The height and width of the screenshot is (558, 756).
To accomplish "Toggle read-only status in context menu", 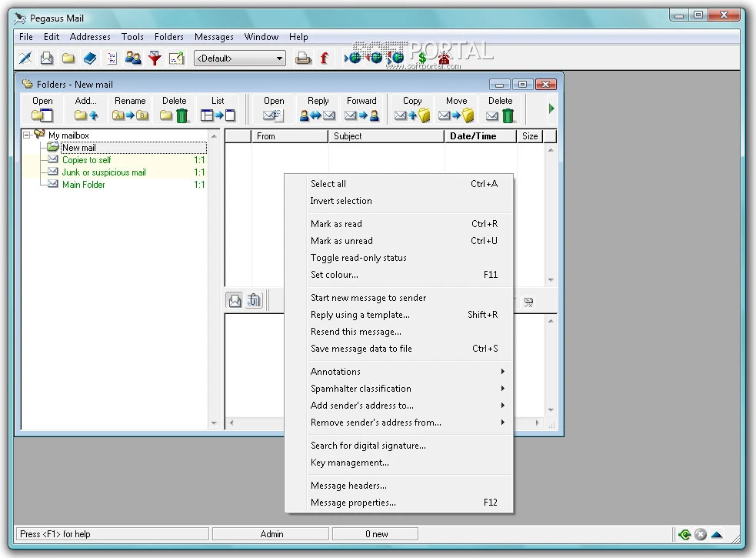I will point(358,258).
